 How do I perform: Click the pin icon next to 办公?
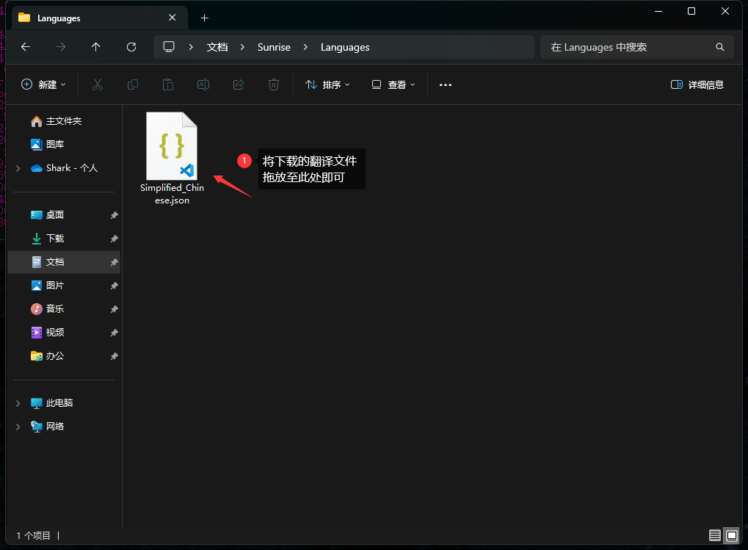pyautogui.click(x=114, y=356)
